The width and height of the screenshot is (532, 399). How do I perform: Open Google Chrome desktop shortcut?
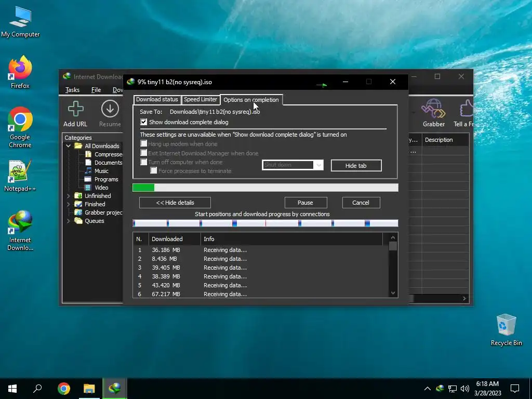pos(20,127)
